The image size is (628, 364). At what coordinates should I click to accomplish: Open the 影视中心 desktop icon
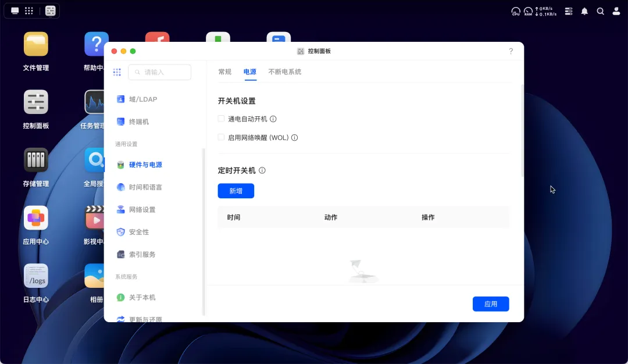[95, 218]
